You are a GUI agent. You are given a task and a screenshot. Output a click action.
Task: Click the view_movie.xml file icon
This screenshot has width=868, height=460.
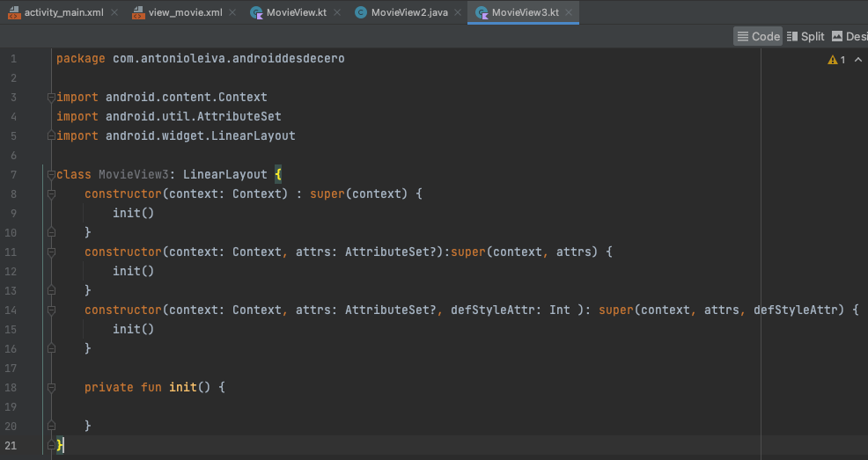click(138, 12)
